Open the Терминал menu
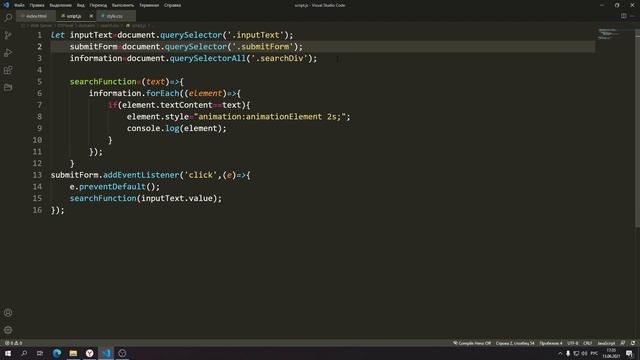640x360 pixels. (149, 5)
